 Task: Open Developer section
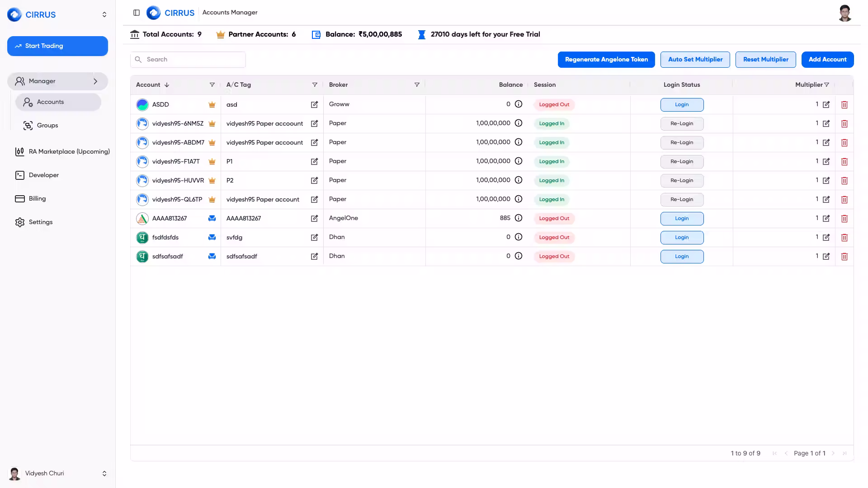pyautogui.click(x=43, y=175)
